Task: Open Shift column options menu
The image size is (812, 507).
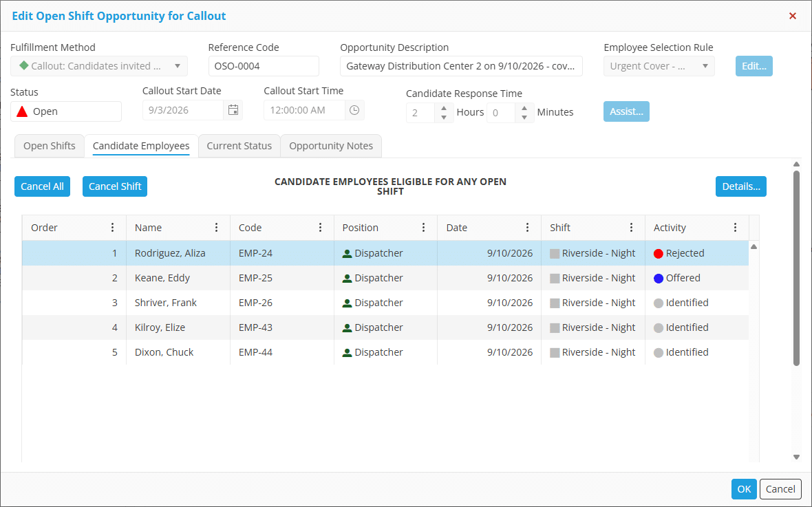Action: 631,227
